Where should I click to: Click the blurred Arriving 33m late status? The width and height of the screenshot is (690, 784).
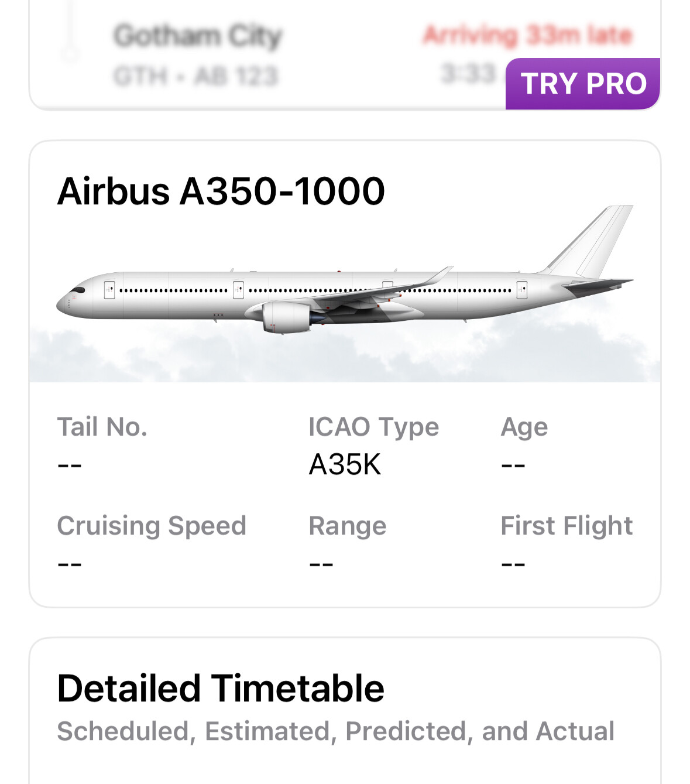[x=527, y=35]
